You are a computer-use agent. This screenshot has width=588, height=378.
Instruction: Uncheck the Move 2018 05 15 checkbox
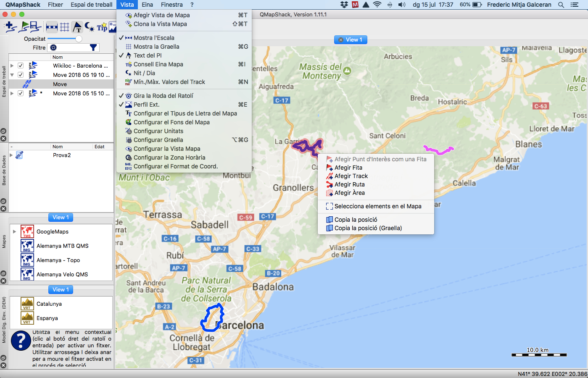[21, 93]
